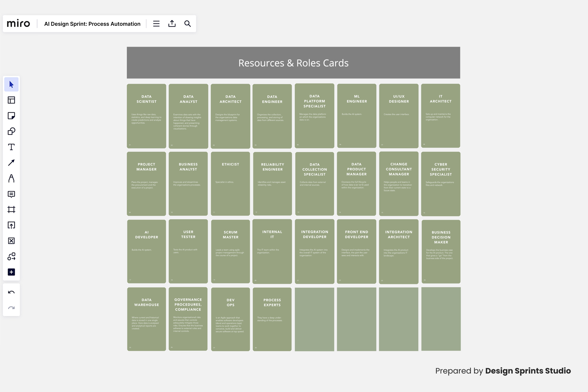Open the templates panel tool
588x392 pixels.
tap(11, 100)
